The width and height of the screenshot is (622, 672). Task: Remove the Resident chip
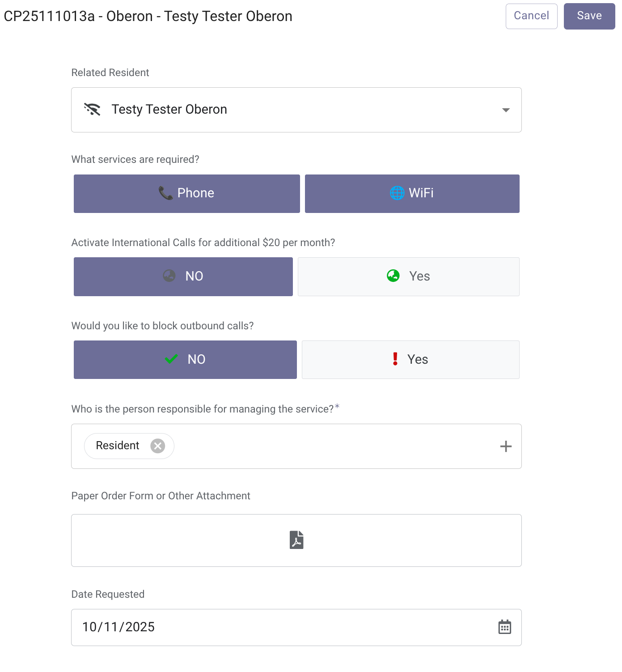(157, 446)
